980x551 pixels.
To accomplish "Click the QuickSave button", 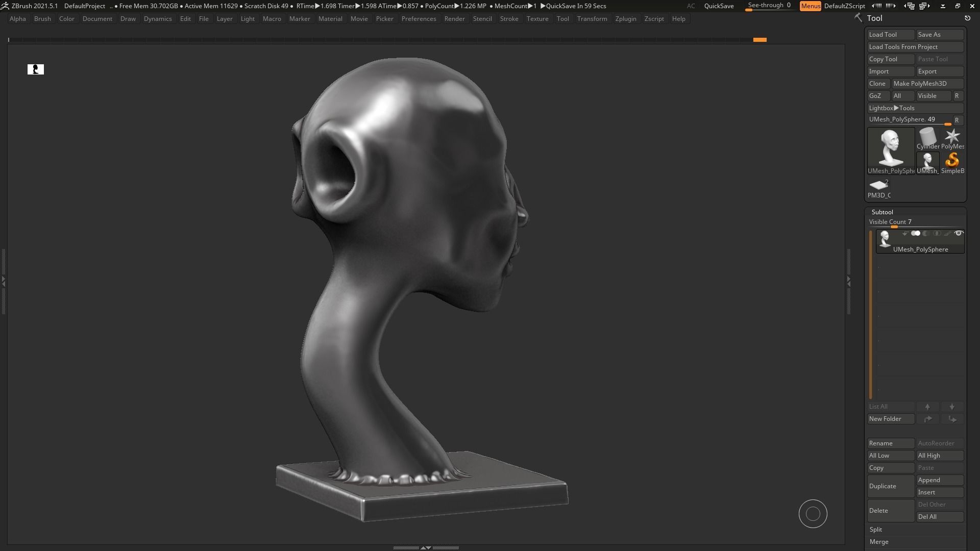I will click(719, 6).
